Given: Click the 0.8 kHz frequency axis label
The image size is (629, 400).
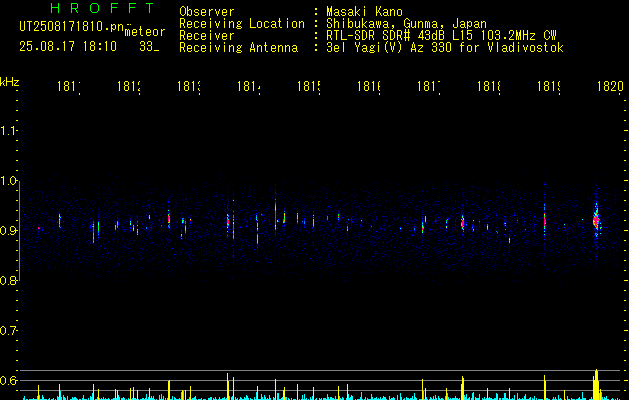Looking at the screenshot, I should point(8,280).
